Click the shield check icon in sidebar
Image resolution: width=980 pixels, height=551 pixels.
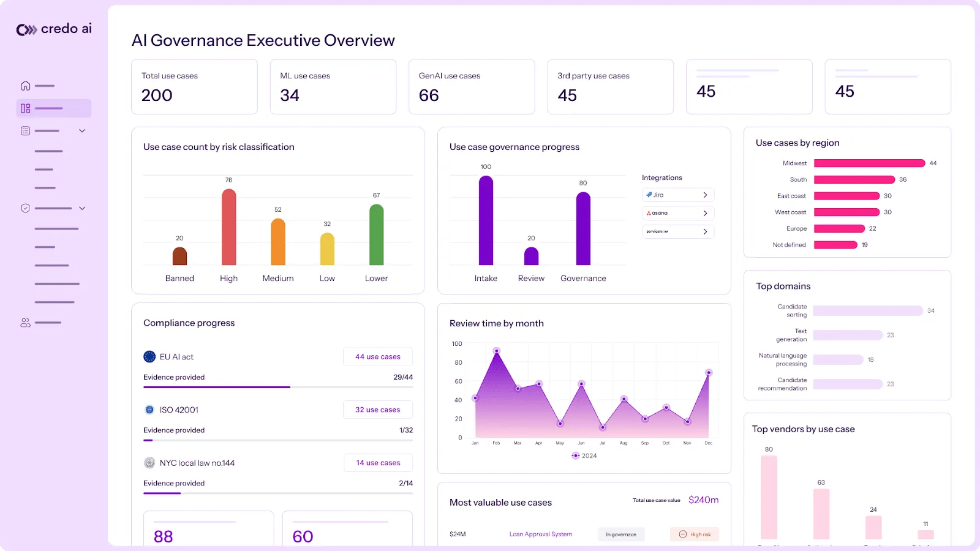coord(25,208)
